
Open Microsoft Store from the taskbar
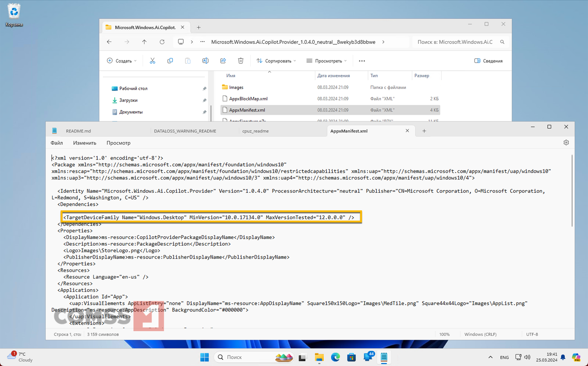(x=352, y=357)
